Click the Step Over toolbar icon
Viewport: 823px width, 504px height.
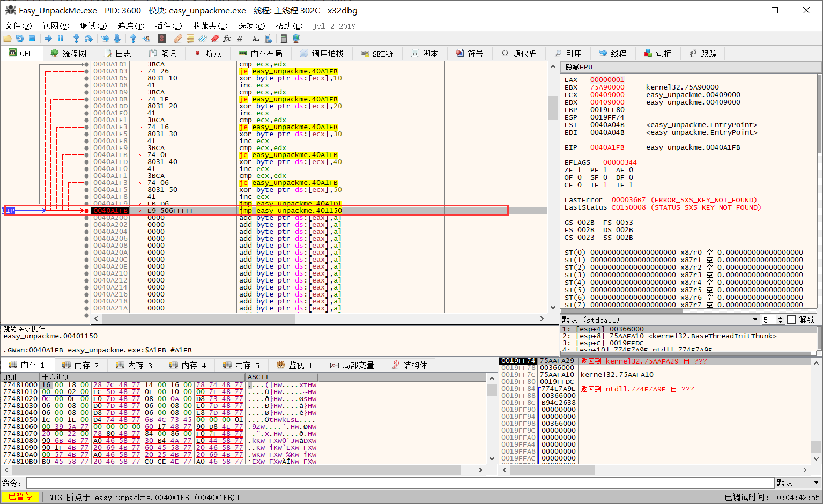pyautogui.click(x=89, y=39)
